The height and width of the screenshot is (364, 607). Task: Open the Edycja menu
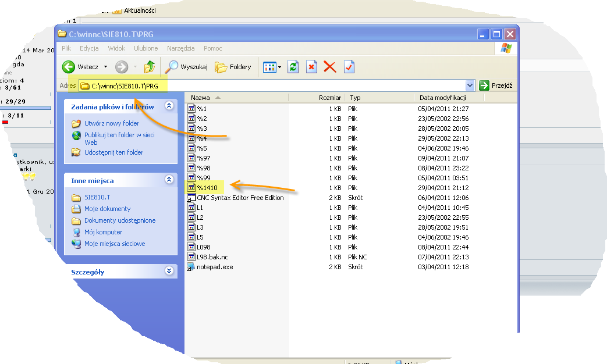click(x=89, y=48)
